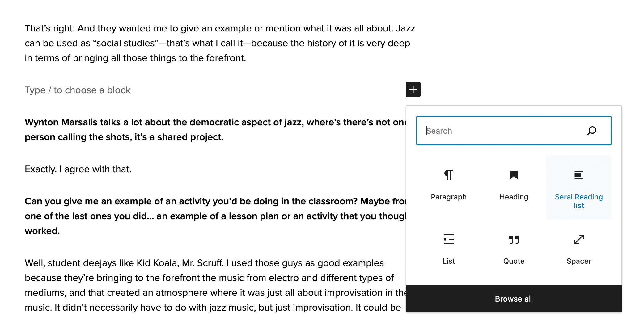This screenshot has height=335, width=644.
Task: Open Browse all blocks
Action: pos(514,299)
